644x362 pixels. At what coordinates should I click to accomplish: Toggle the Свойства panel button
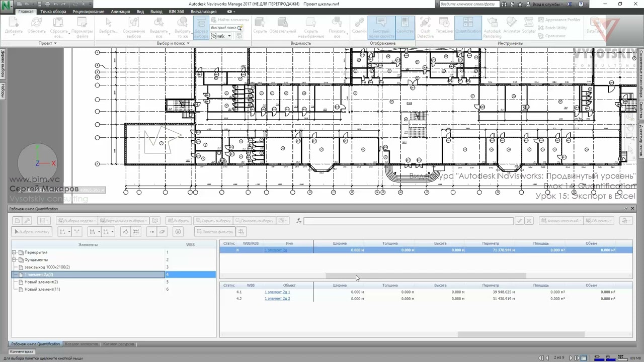(x=405, y=27)
